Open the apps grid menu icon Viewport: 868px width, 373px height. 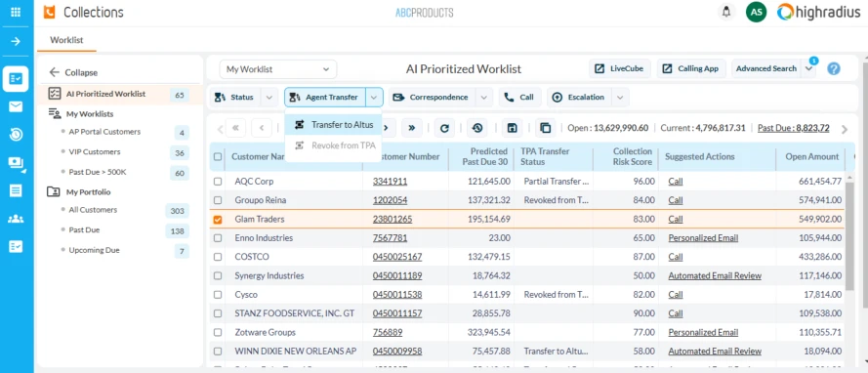point(16,12)
